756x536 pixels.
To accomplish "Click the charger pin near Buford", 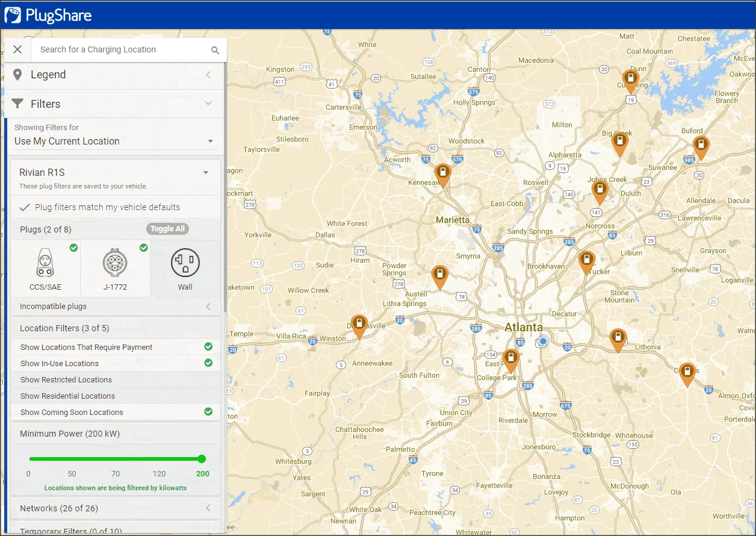I will pos(701,148).
